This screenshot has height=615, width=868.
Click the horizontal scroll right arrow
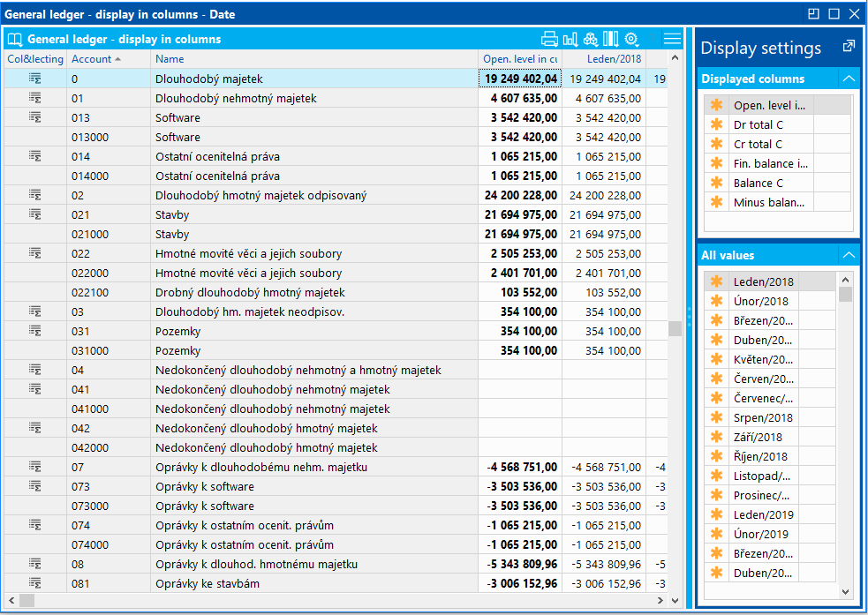tap(660, 600)
